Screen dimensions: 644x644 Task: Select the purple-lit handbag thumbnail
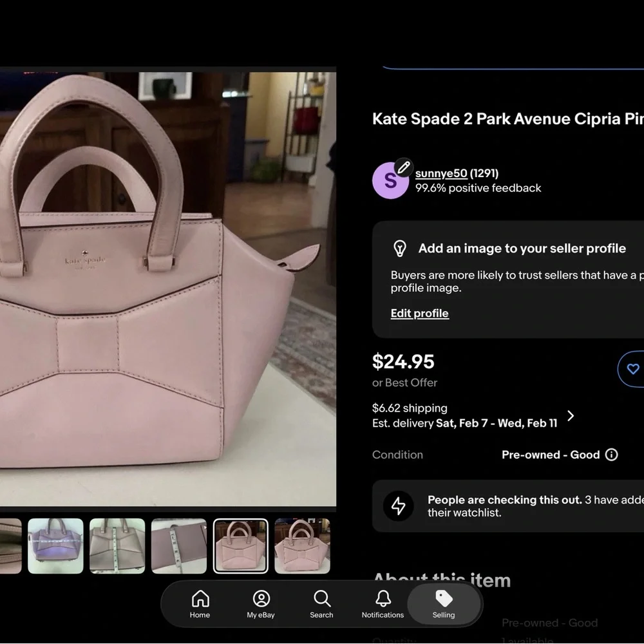[56, 545]
